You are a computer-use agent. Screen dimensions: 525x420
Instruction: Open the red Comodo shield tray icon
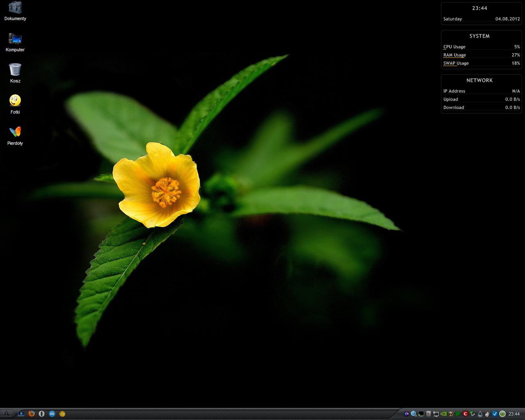pyautogui.click(x=466, y=414)
